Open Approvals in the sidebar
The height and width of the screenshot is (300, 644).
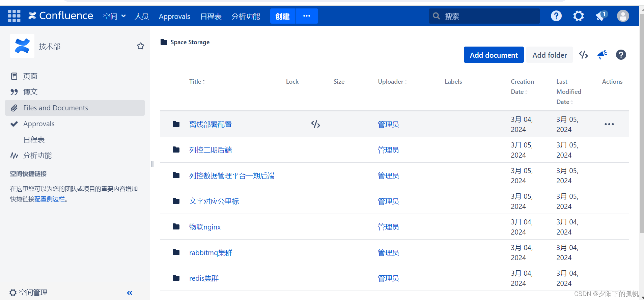tap(75, 124)
